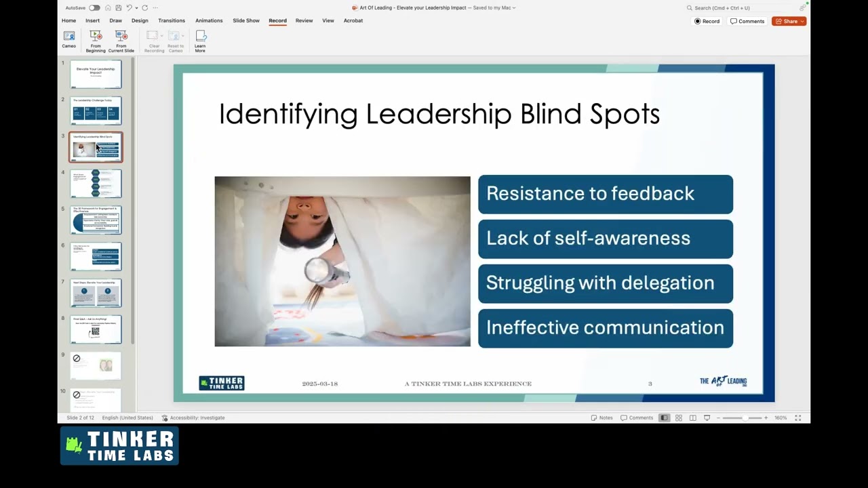Switch to Normal view in the status bar
The image size is (868, 488).
click(x=664, y=418)
